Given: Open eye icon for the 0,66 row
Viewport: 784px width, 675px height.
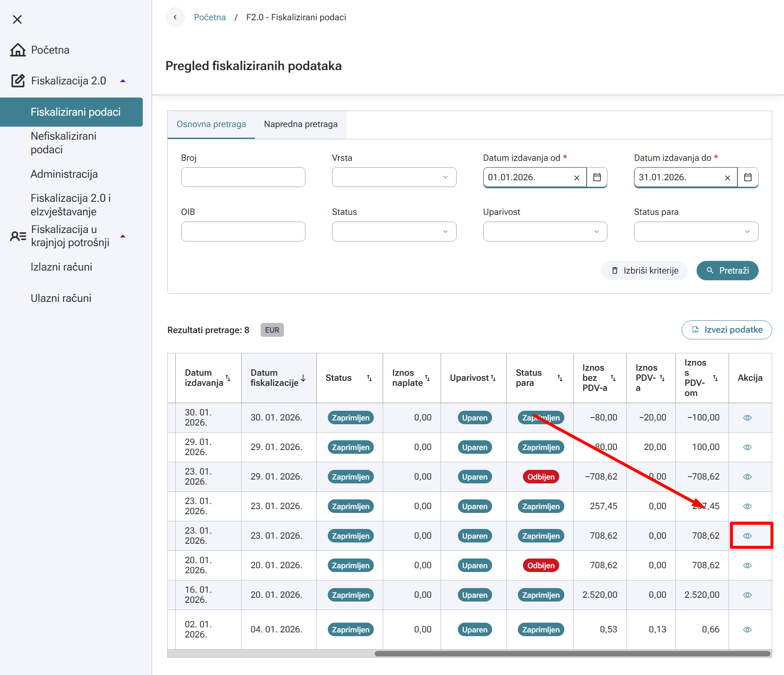Looking at the screenshot, I should pyautogui.click(x=747, y=630).
